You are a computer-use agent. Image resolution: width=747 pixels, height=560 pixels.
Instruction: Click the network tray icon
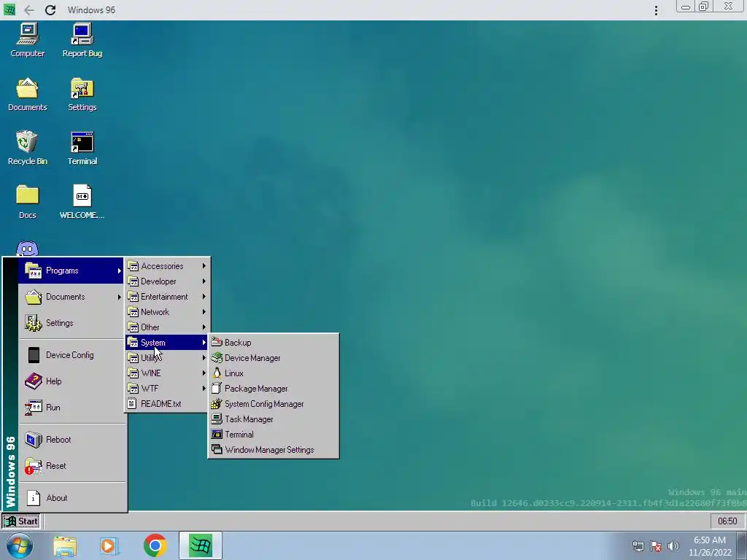(x=638, y=545)
